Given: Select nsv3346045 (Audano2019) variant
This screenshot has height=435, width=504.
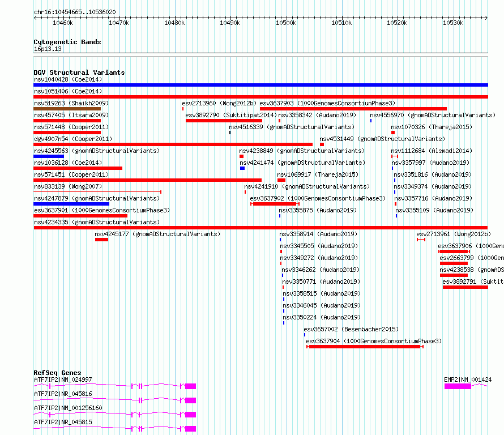Looking at the screenshot, I should [322, 305].
